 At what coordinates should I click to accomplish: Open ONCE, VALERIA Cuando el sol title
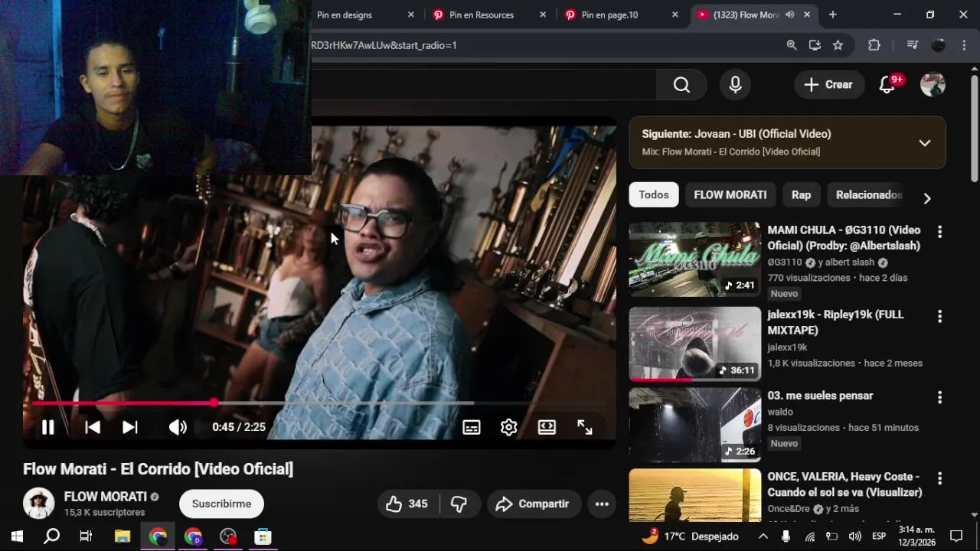pyautogui.click(x=844, y=484)
